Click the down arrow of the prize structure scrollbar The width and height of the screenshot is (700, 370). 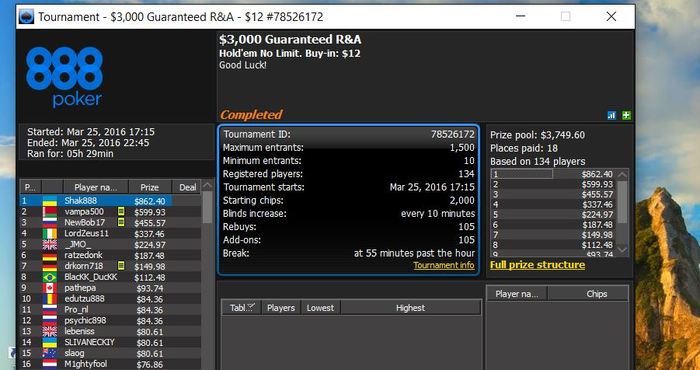point(623,250)
